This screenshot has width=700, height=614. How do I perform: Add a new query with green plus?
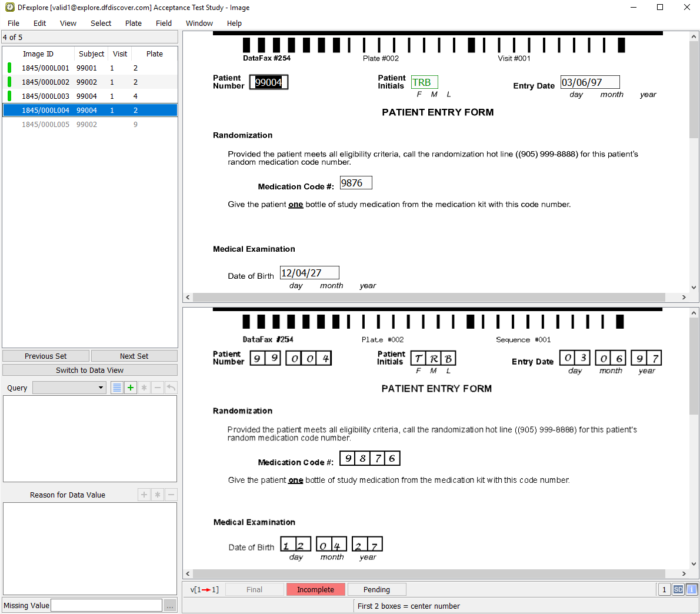tap(131, 388)
